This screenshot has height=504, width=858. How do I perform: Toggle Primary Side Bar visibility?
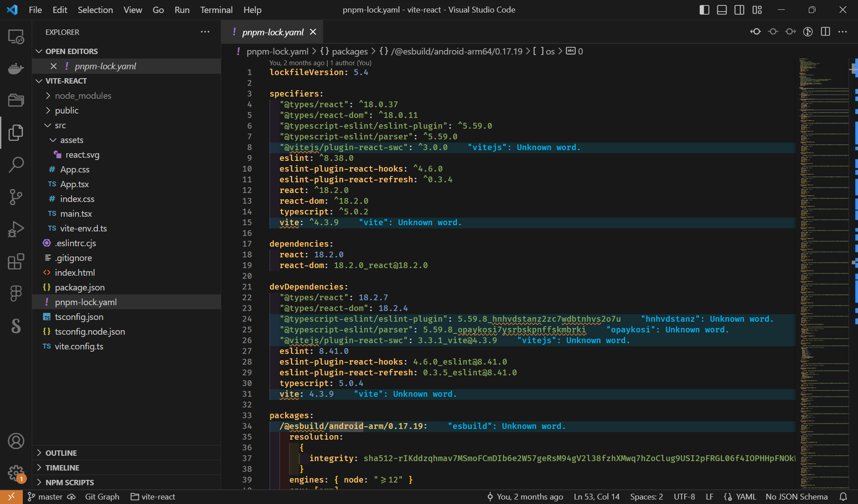pos(704,10)
